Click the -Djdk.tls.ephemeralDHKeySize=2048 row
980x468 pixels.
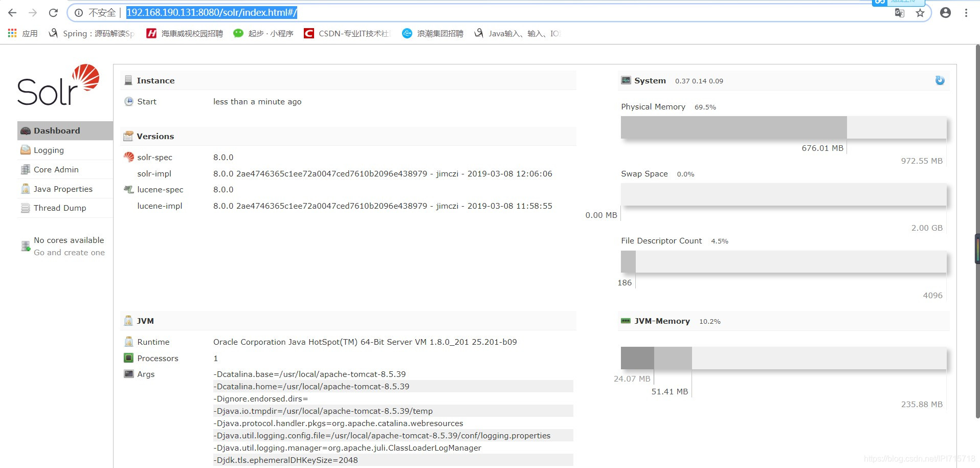click(393, 460)
